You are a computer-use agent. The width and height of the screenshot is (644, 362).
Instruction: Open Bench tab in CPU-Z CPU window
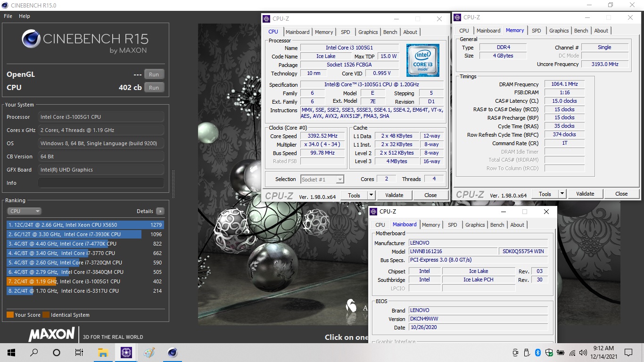point(390,32)
